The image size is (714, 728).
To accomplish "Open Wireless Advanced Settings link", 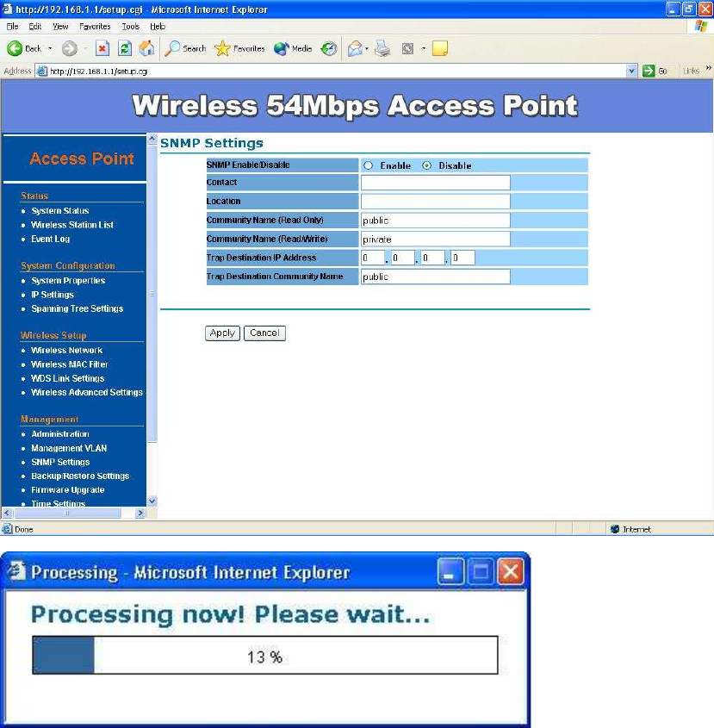I will (x=87, y=392).
